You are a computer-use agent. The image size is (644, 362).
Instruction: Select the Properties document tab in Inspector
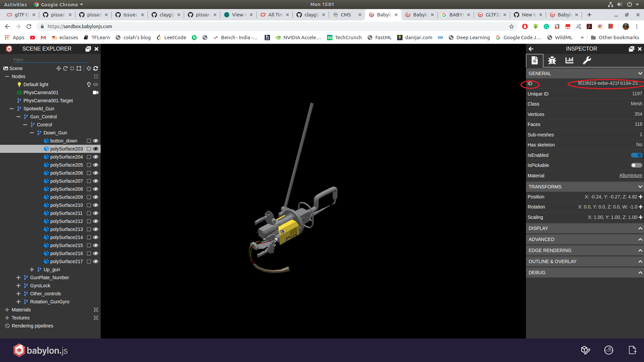point(534,60)
